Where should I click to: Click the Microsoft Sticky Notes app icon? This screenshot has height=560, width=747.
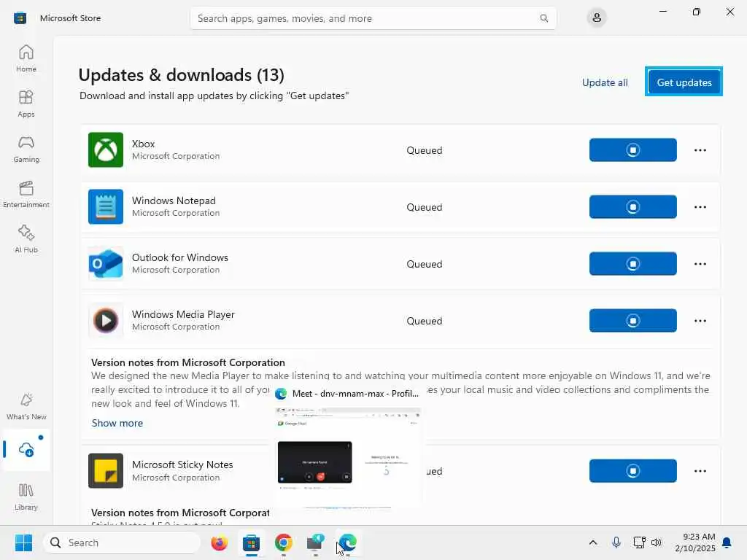pyautogui.click(x=106, y=470)
